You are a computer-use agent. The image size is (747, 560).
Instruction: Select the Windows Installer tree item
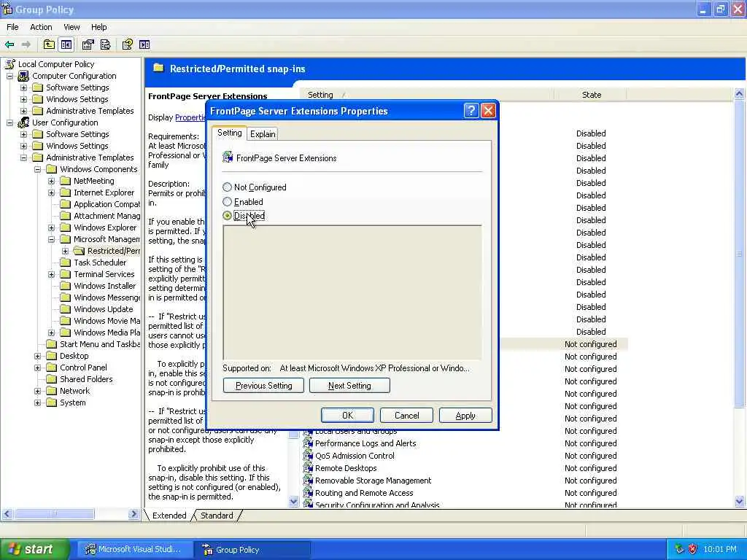105,286
